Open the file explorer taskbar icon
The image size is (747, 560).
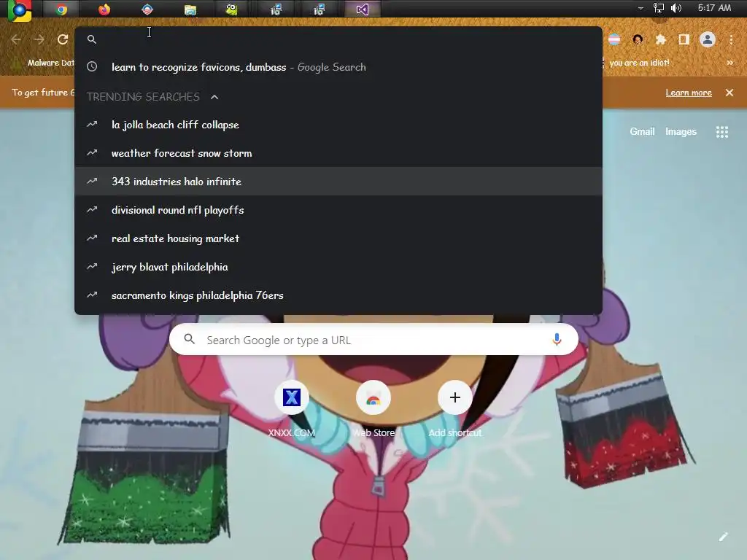(x=190, y=9)
